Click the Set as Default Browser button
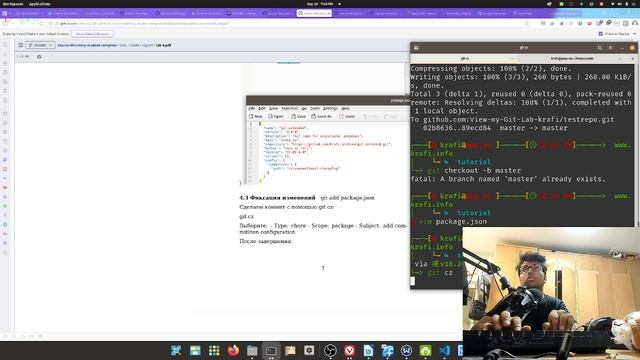Viewport: 640px width, 360px height. tap(93, 34)
